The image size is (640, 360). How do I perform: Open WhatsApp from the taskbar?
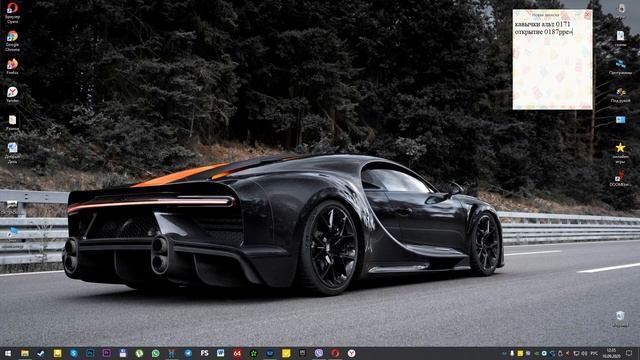pos(156,353)
